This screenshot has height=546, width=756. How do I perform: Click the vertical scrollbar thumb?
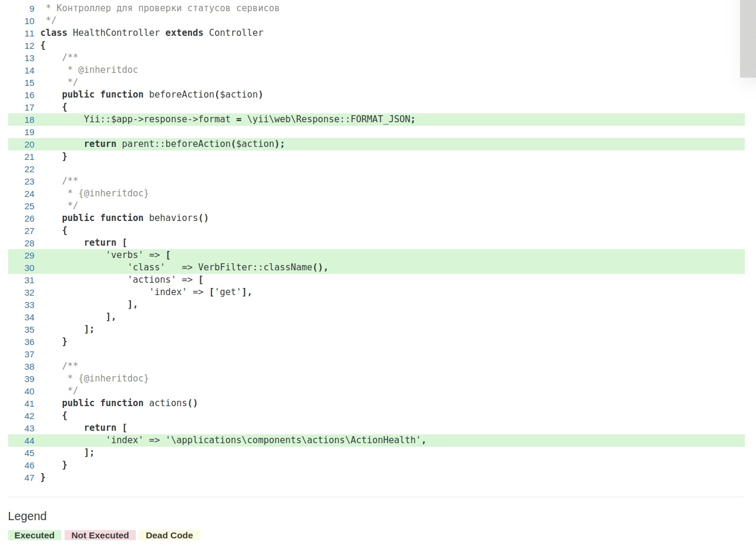pyautogui.click(x=748, y=38)
